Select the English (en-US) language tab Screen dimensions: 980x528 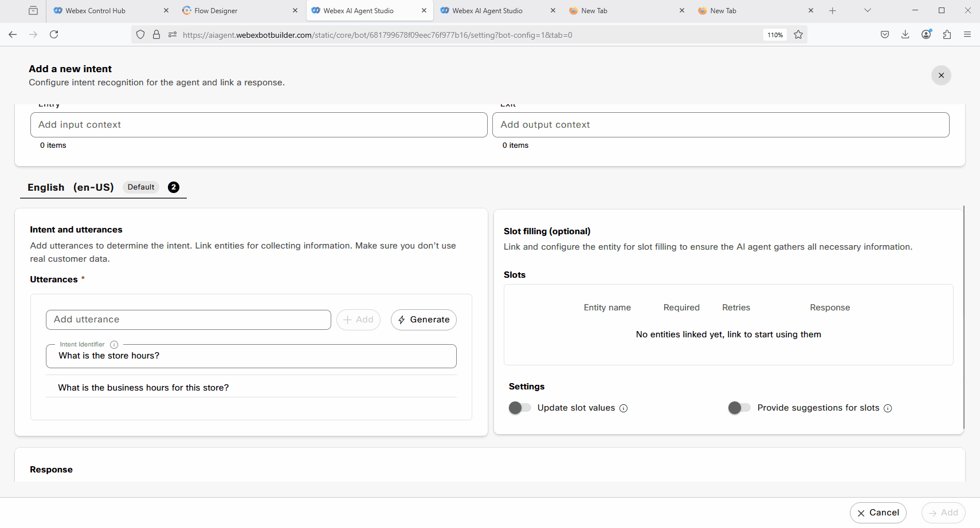pyautogui.click(x=70, y=187)
